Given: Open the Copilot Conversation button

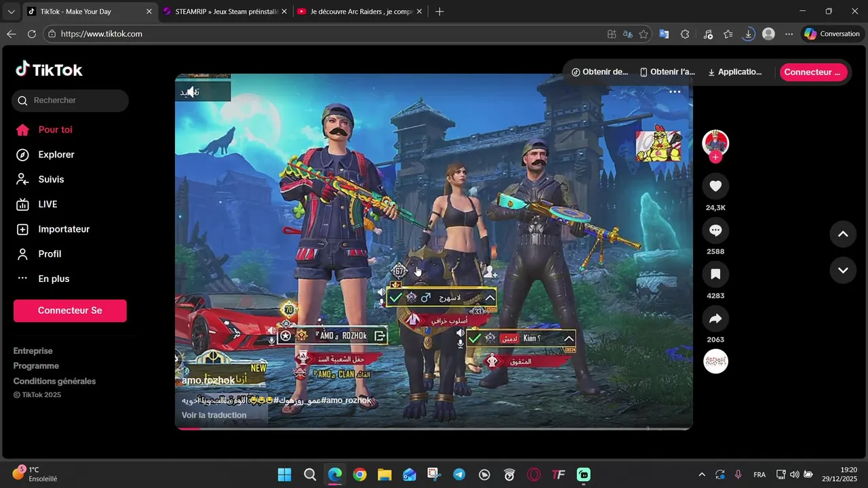Looking at the screenshot, I should (832, 34).
